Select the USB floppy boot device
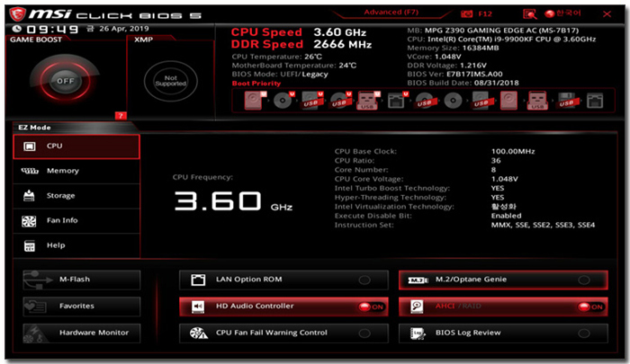The height and width of the screenshot is (364, 630). coord(566,101)
